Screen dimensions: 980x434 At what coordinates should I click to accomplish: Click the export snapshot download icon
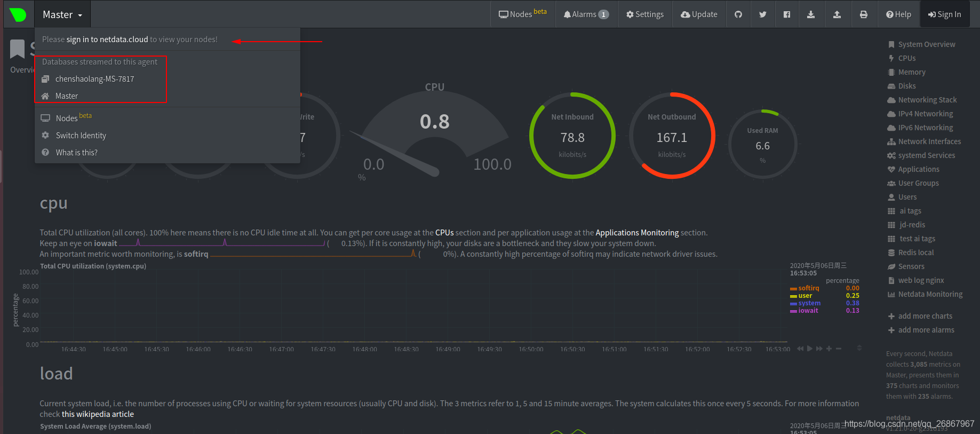click(x=811, y=14)
